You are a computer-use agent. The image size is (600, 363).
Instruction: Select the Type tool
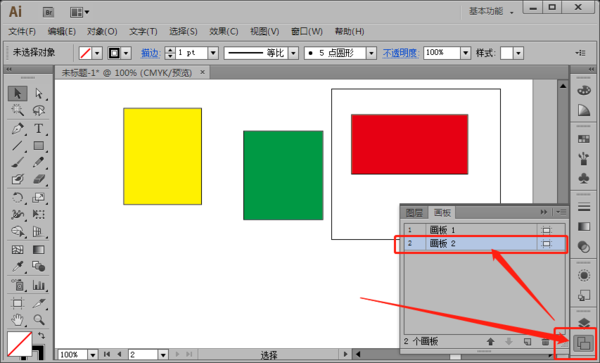(x=39, y=129)
